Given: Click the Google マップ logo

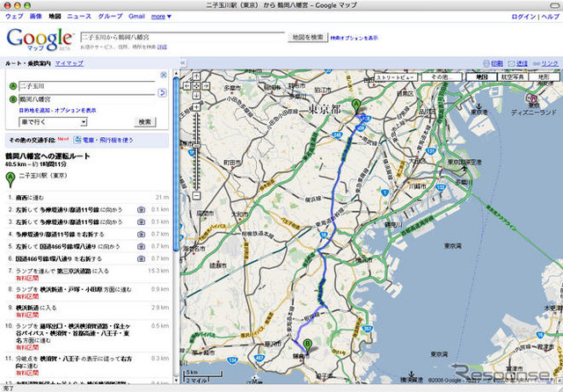Looking at the screenshot, I should coord(40,39).
